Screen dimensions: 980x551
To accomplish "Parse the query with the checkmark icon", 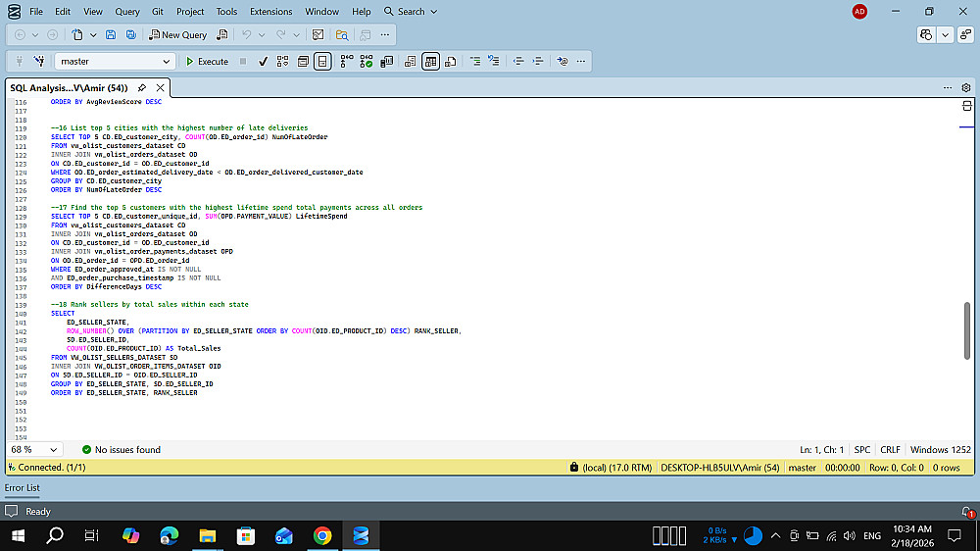I will click(x=263, y=62).
